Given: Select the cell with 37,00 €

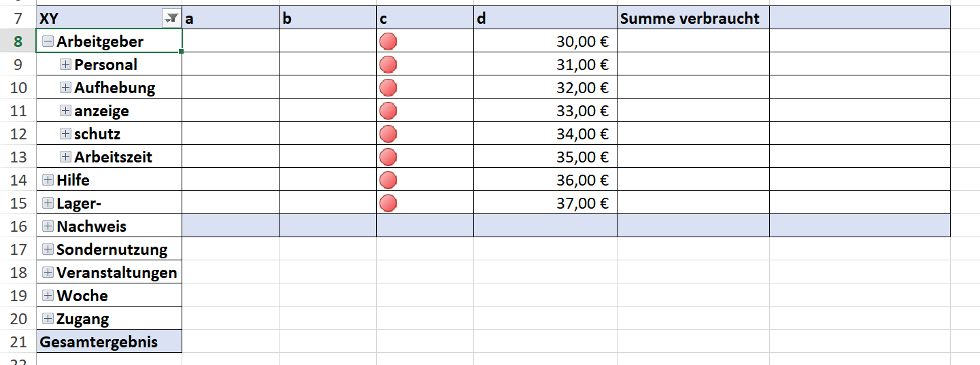Looking at the screenshot, I should 545,203.
